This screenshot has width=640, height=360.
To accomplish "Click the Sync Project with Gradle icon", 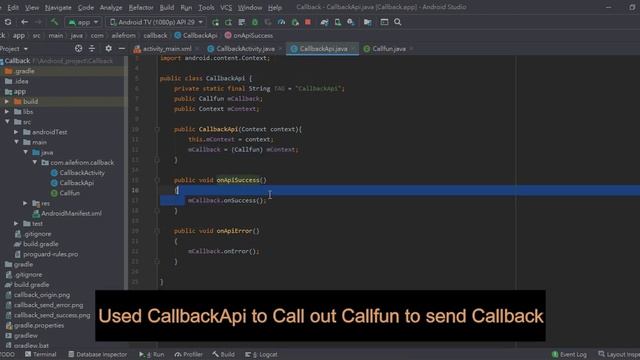I will tap(324, 22).
